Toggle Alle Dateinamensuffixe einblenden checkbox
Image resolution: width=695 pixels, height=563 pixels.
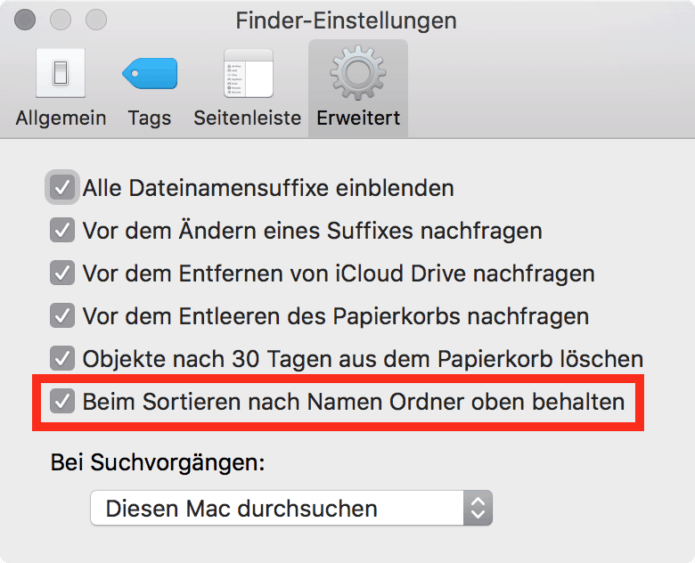click(x=62, y=187)
